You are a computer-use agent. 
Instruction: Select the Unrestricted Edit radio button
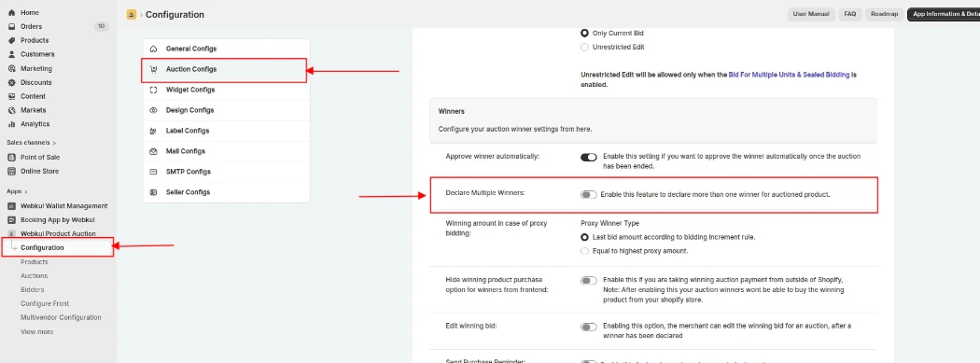[x=584, y=47]
